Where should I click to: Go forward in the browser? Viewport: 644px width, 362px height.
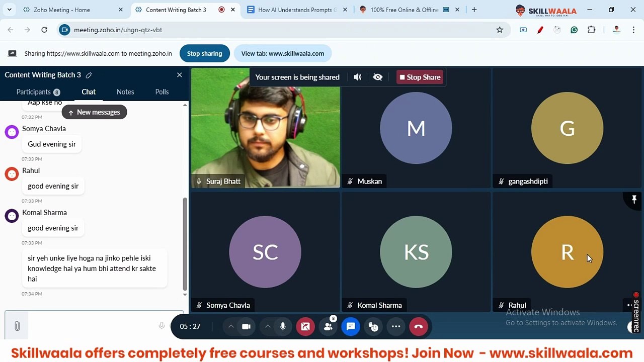27,30
